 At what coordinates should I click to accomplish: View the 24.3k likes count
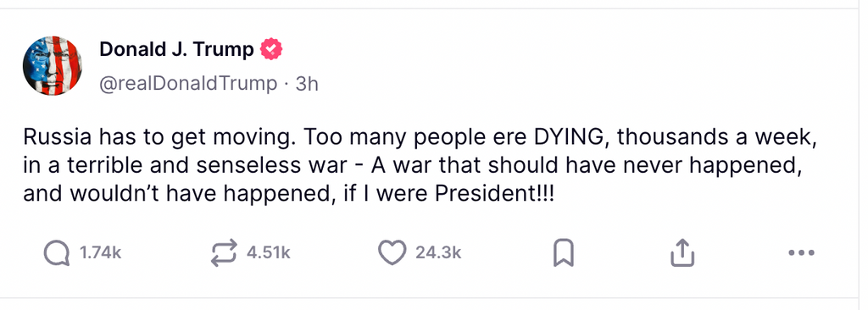tap(438, 253)
